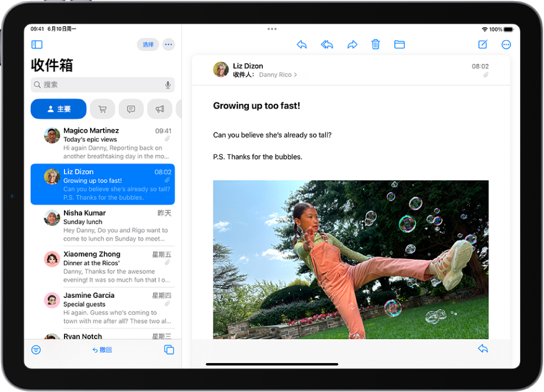The height and width of the screenshot is (392, 544).
Task: Toggle the mail filter icon
Action: [x=36, y=350]
